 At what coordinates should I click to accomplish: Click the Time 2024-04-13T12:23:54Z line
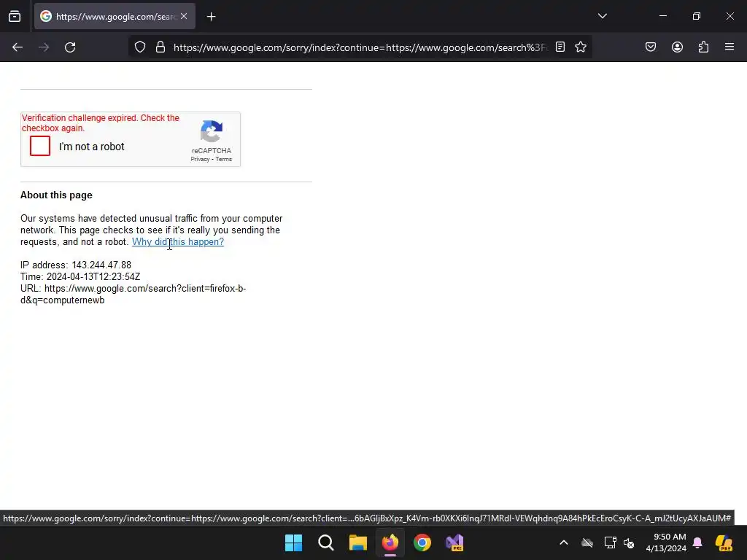click(80, 276)
